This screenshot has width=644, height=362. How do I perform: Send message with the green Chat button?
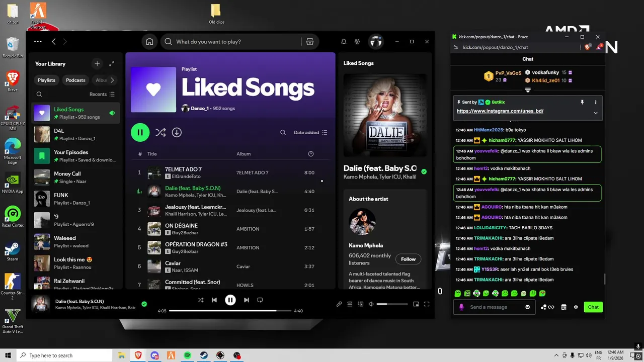click(x=593, y=307)
